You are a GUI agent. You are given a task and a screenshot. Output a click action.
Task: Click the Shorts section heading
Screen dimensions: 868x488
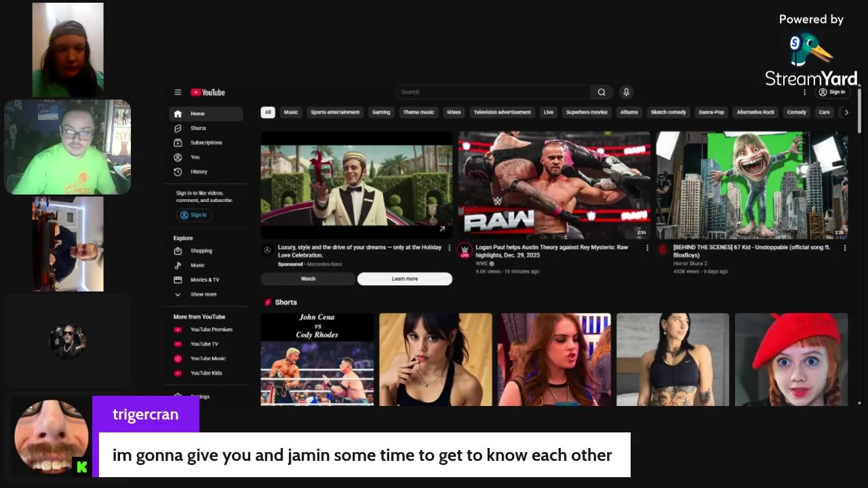click(285, 302)
